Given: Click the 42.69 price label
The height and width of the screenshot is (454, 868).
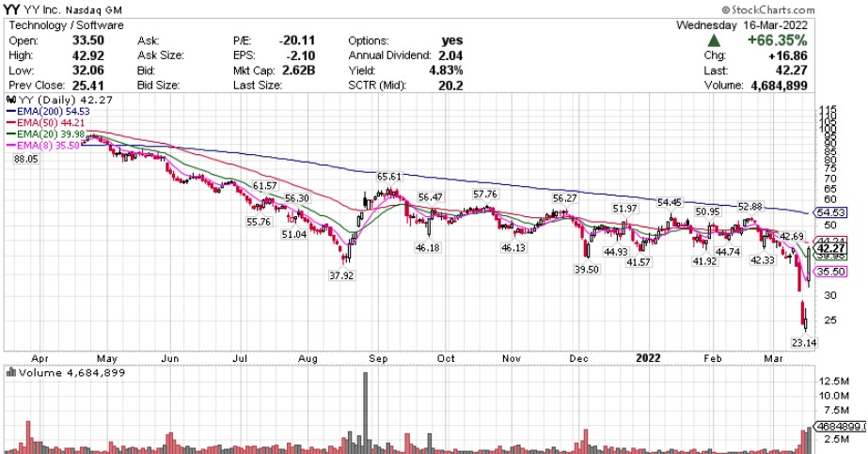Looking at the screenshot, I should (x=792, y=237).
